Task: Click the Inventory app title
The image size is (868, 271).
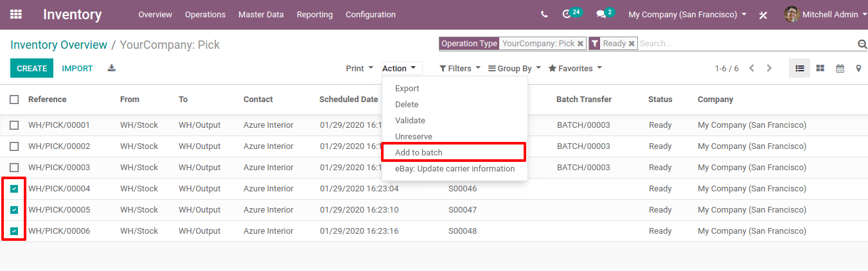Action: click(x=73, y=14)
